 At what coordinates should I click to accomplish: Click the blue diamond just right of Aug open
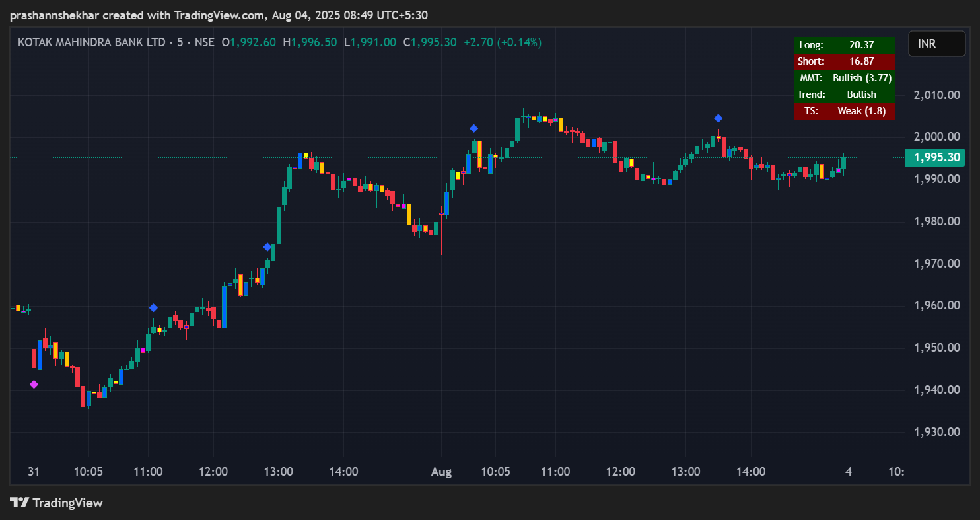[x=473, y=128]
